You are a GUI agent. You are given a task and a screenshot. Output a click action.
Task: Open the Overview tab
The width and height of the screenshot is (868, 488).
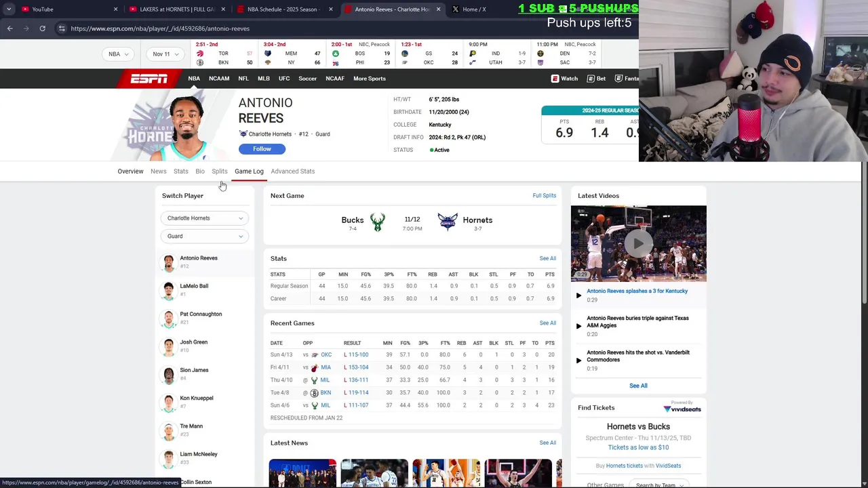click(x=130, y=171)
